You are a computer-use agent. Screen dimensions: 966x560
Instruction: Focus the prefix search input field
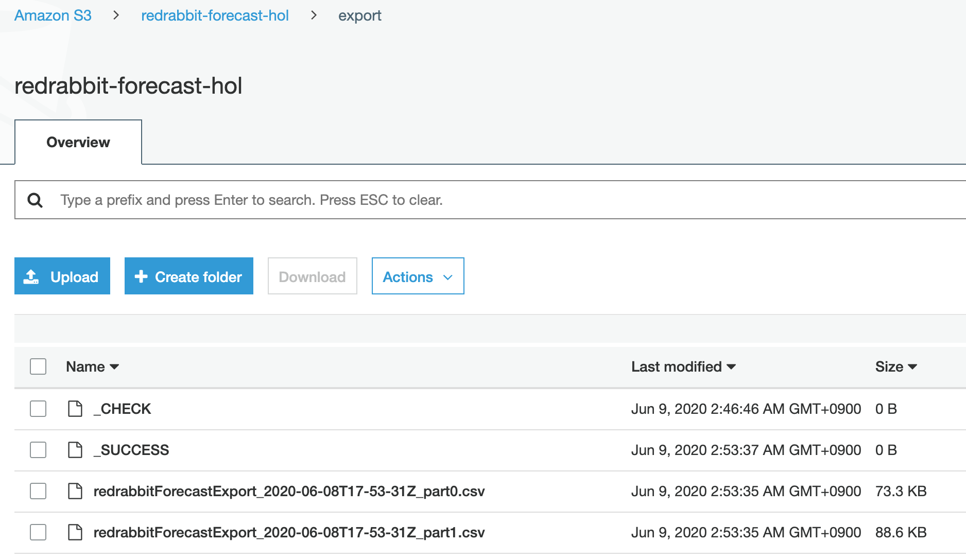490,200
